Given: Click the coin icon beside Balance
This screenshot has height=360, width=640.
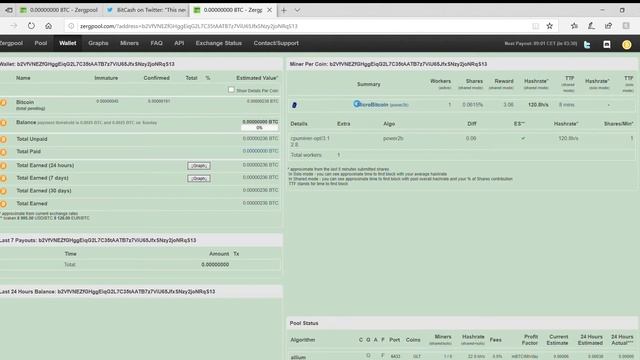Looking at the screenshot, I should [3, 122].
